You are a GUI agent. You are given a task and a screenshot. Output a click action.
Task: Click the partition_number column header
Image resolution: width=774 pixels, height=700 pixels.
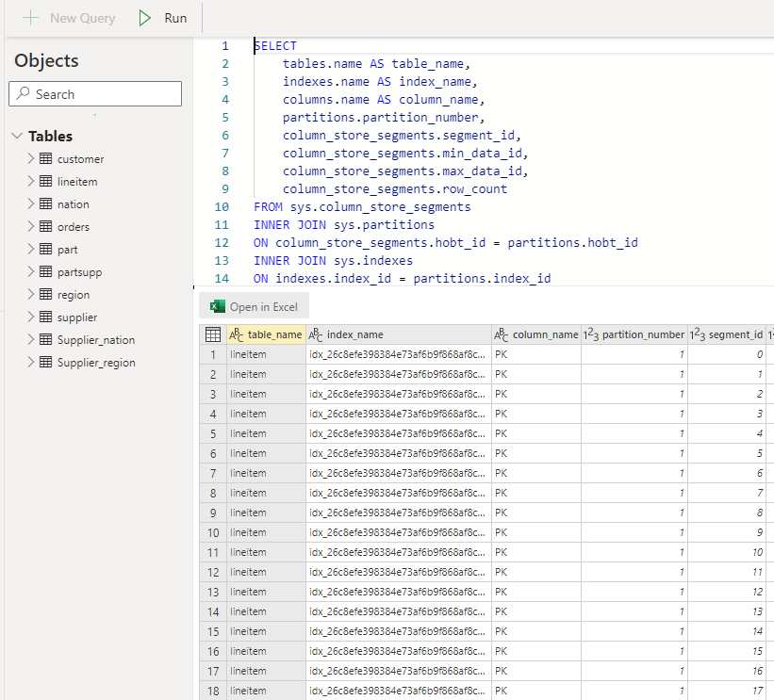tap(634, 334)
